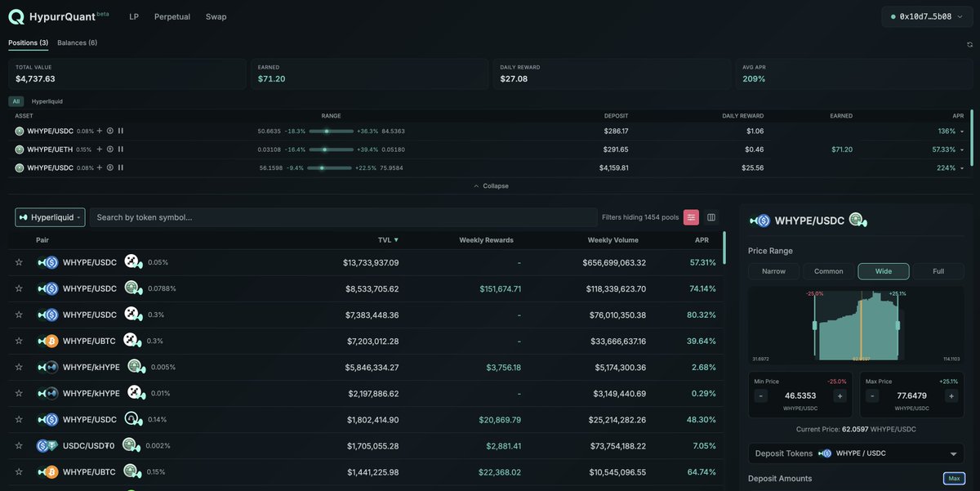
Task: Click the DEX icon on WHYPE/USDC 0.05% row
Action: tap(132, 262)
